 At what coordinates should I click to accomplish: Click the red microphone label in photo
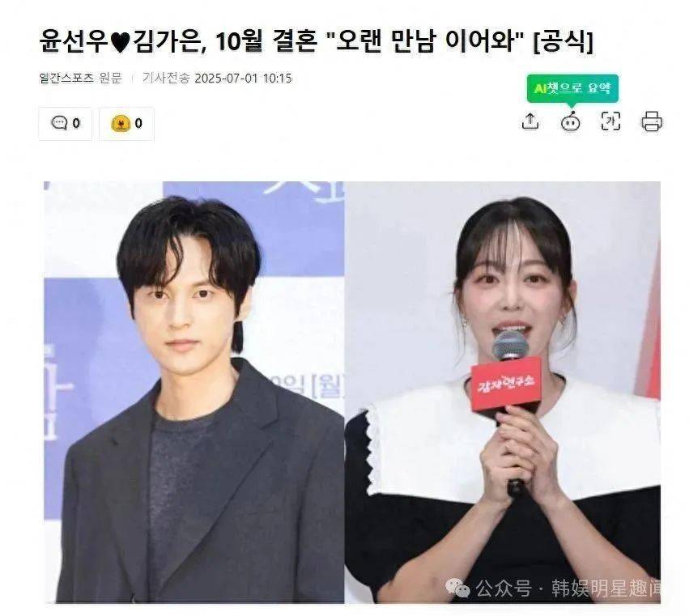(x=506, y=384)
